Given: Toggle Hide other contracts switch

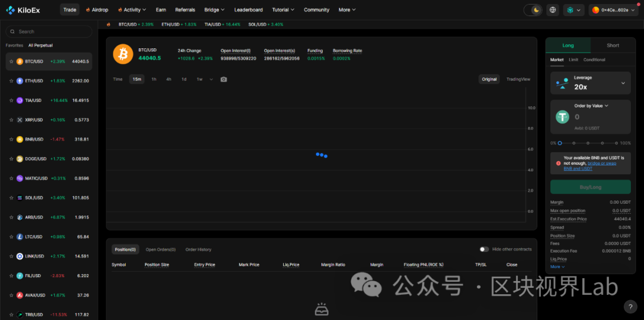Looking at the screenshot, I should click(484, 250).
